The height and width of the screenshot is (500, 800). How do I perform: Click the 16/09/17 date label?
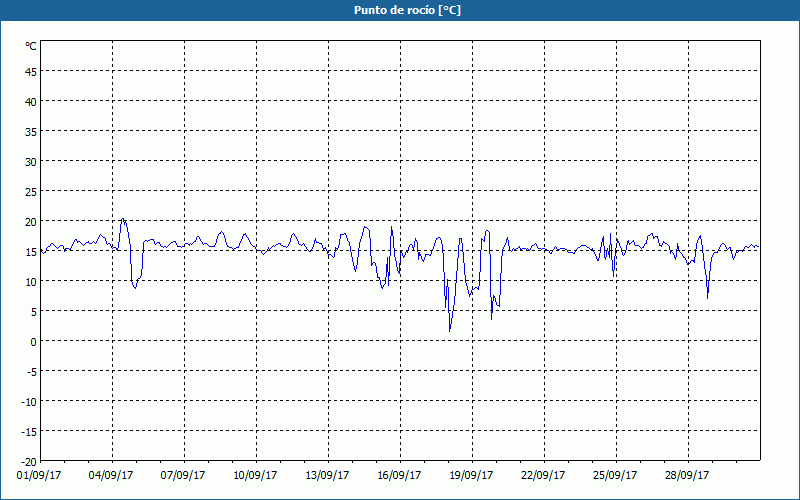pyautogui.click(x=399, y=475)
